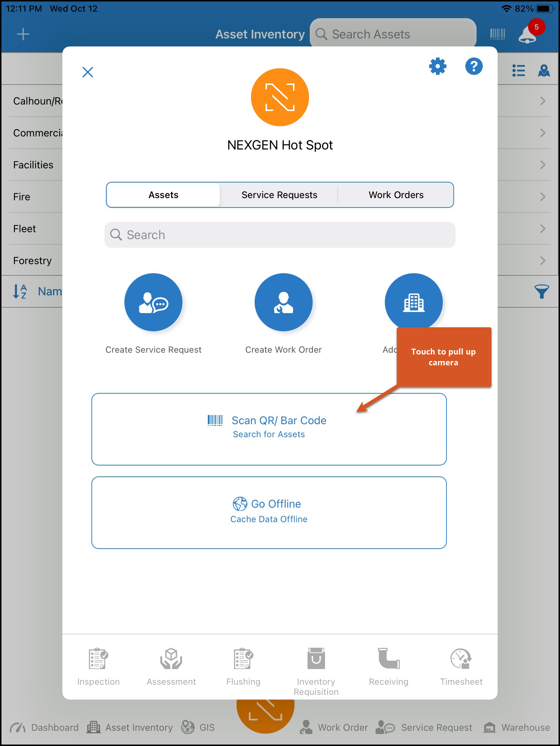Open Inventory Requisition
The height and width of the screenshot is (746, 560).
[x=316, y=671]
